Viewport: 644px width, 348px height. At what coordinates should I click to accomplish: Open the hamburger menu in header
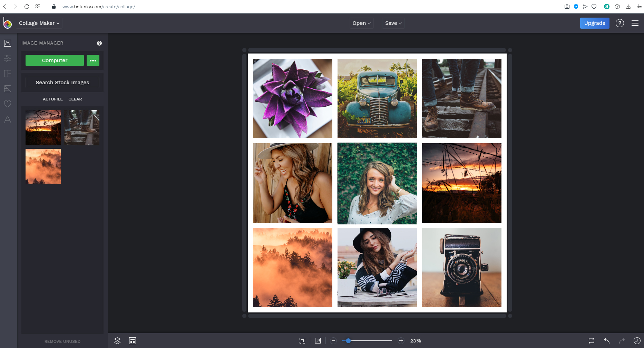(x=635, y=23)
